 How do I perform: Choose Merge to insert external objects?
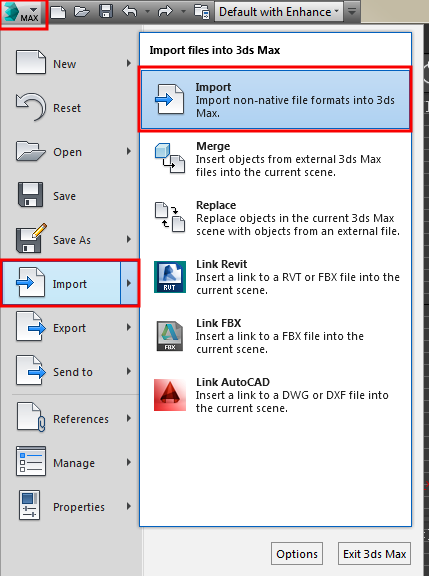point(275,159)
